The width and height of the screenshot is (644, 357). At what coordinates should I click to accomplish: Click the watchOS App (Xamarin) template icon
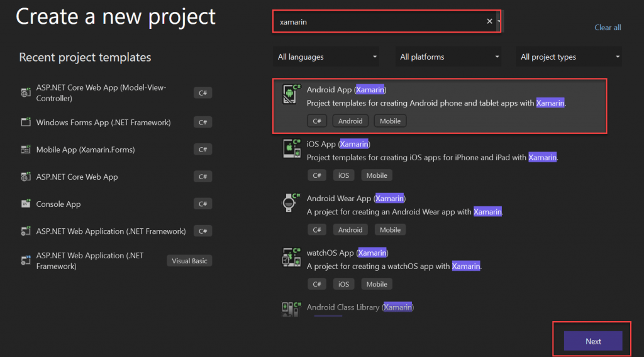click(x=291, y=257)
